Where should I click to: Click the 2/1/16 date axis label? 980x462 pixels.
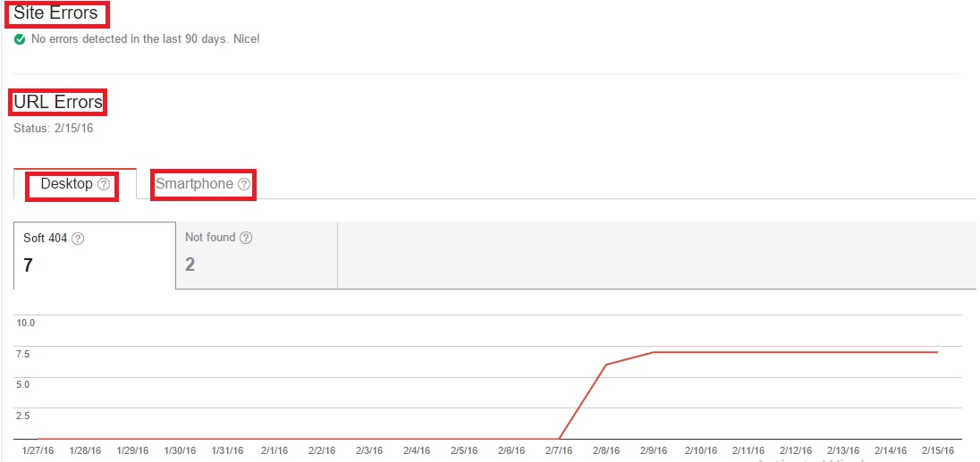[275, 450]
